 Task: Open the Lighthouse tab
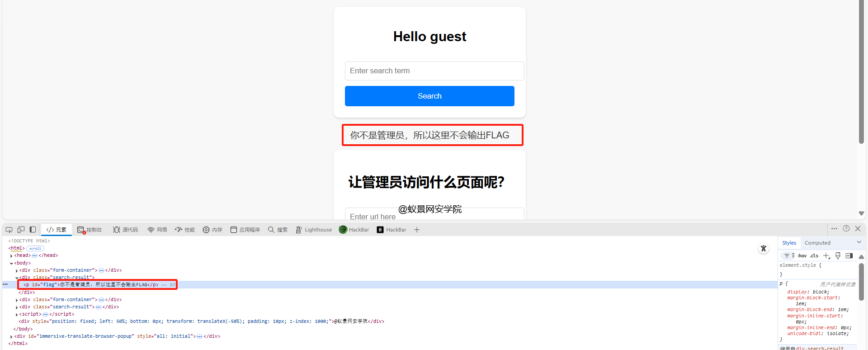pos(314,230)
